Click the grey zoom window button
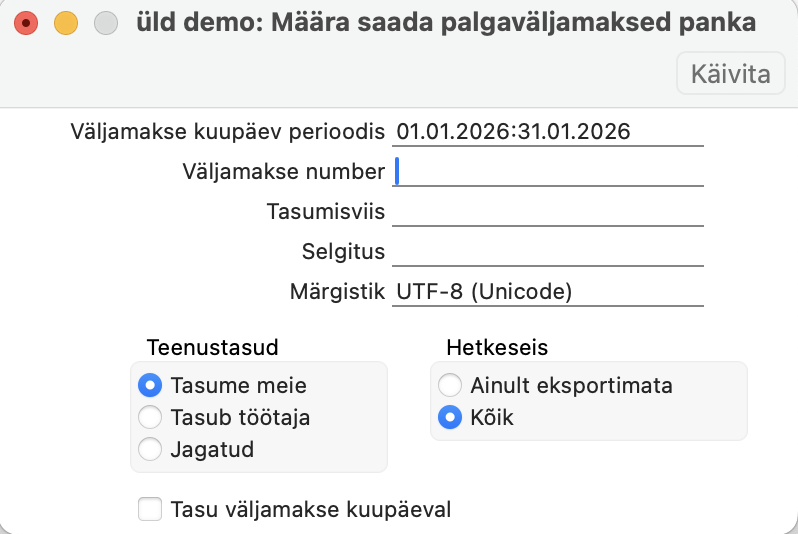The width and height of the screenshot is (798, 534). pos(104,23)
